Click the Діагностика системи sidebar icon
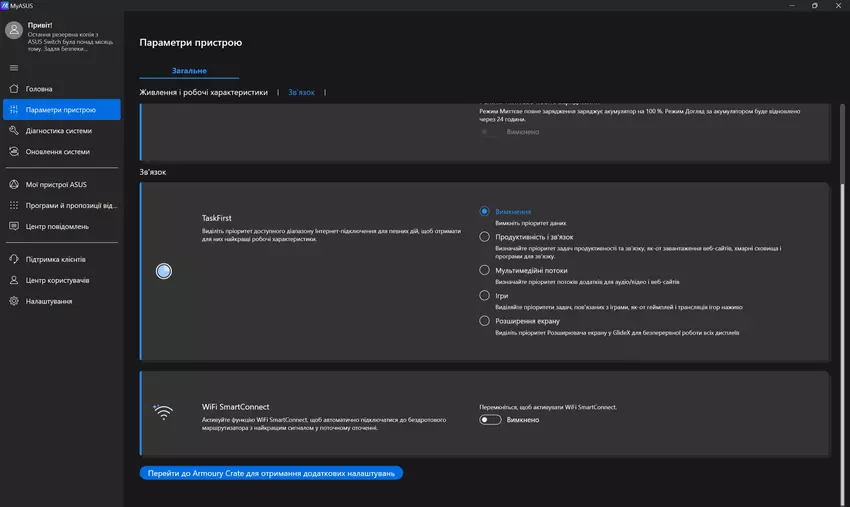The image size is (850, 507). point(14,131)
